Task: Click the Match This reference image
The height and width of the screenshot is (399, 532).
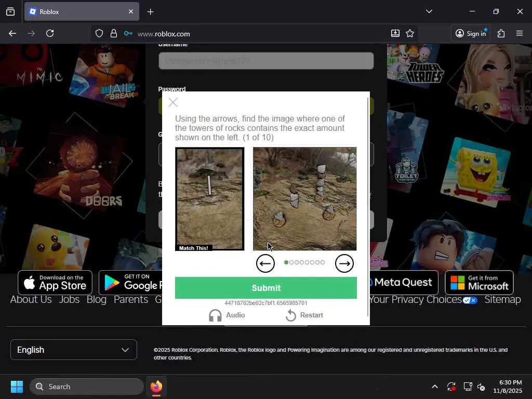Action: tap(210, 199)
